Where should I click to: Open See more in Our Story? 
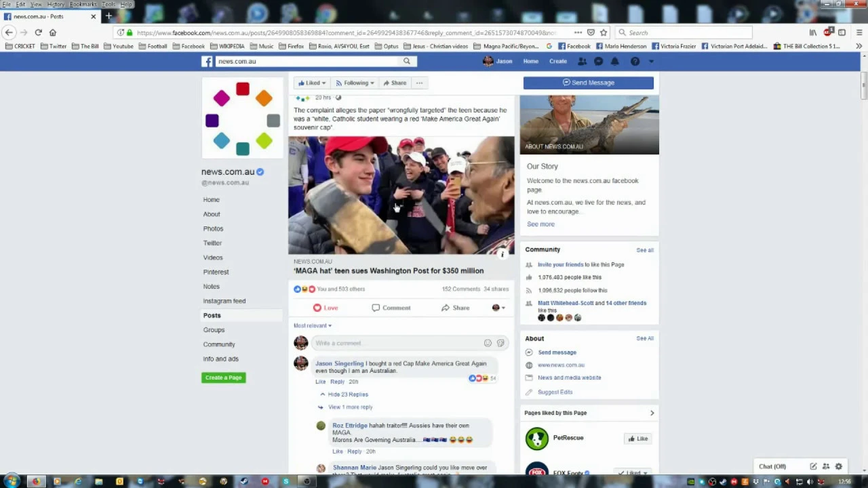tap(540, 224)
